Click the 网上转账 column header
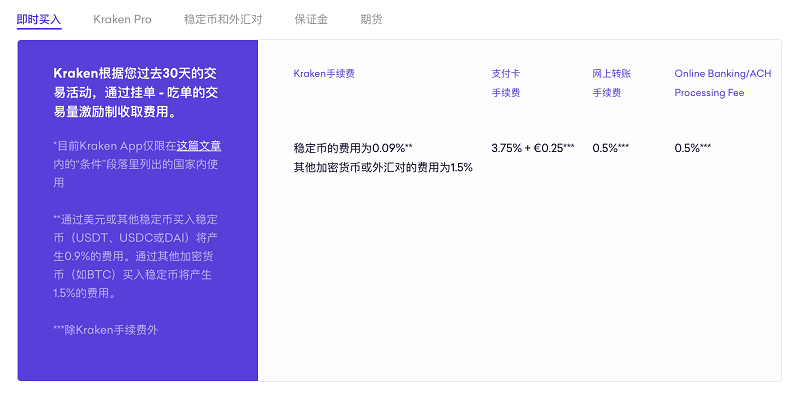The height and width of the screenshot is (397, 802). click(612, 74)
